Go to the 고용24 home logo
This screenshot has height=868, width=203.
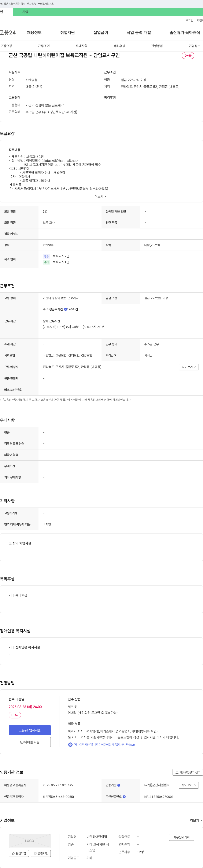(8, 33)
